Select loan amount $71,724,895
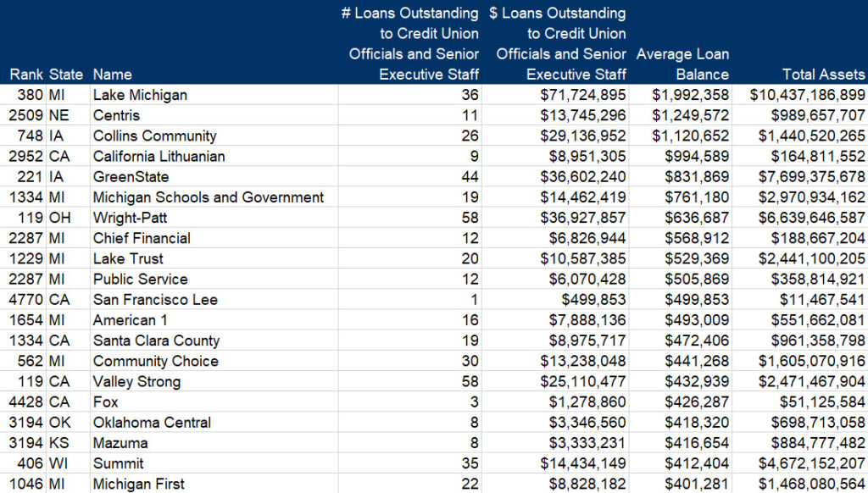868x493 pixels. click(583, 95)
